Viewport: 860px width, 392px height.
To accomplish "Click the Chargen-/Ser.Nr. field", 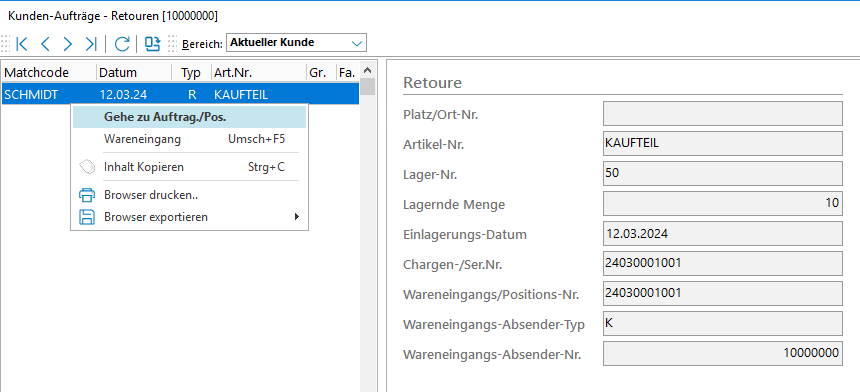I will 723,263.
